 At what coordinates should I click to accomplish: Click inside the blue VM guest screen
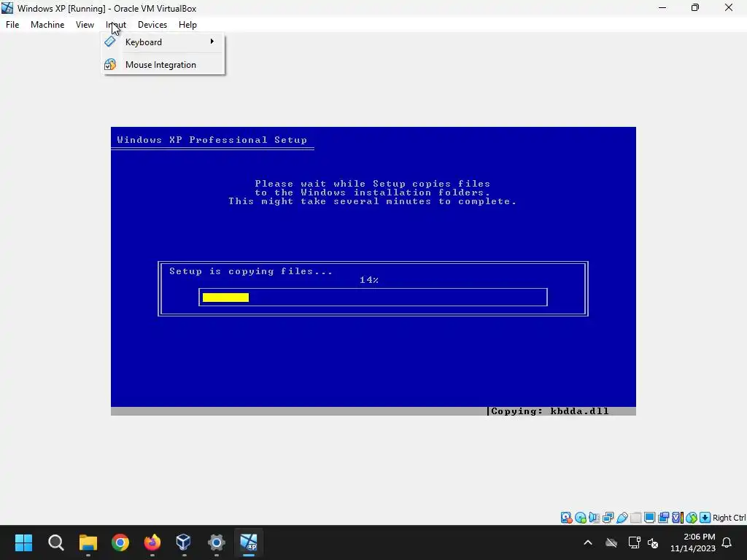coord(373,271)
